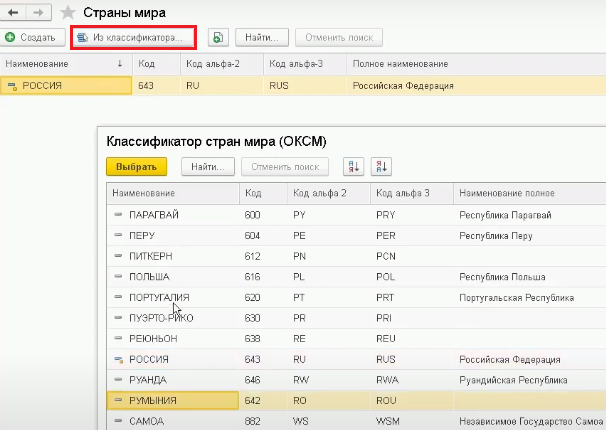
Task: Click Республика Парагвай full name cell
Action: [x=505, y=215]
